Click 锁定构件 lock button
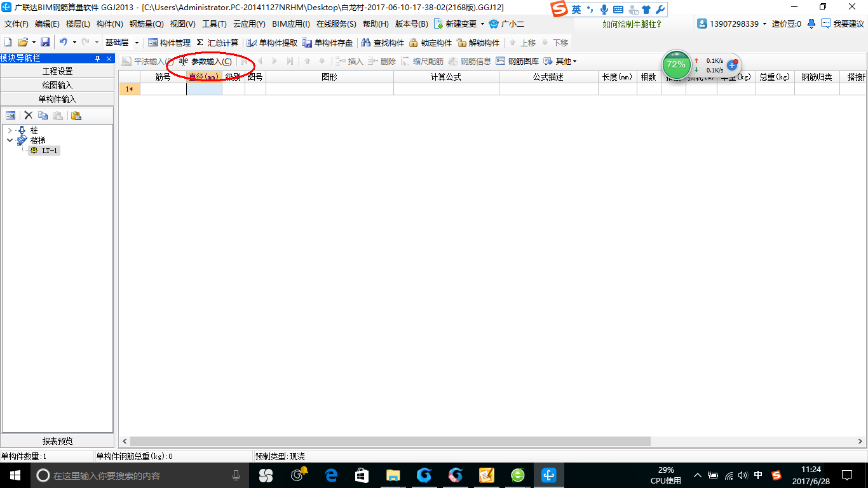868x488 pixels. (x=430, y=43)
